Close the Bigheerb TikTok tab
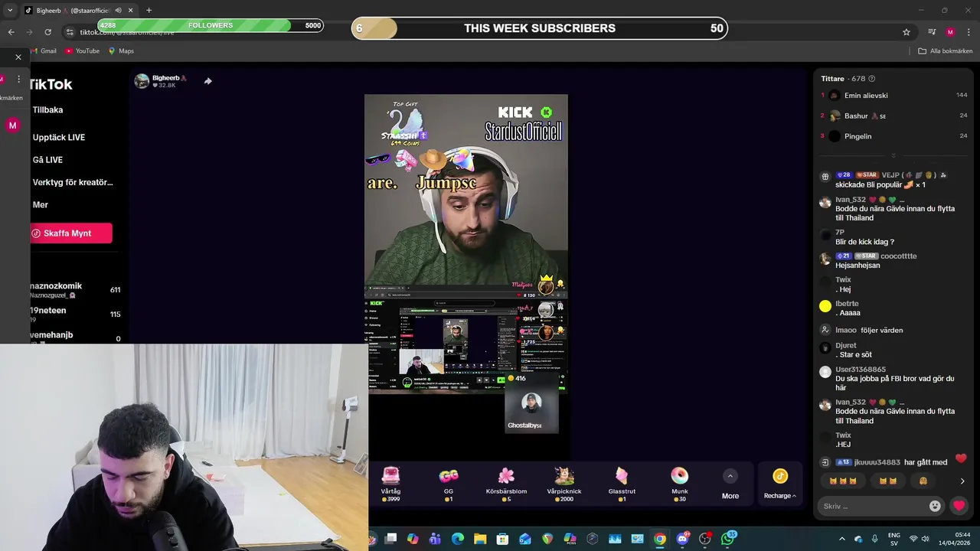 click(131, 11)
